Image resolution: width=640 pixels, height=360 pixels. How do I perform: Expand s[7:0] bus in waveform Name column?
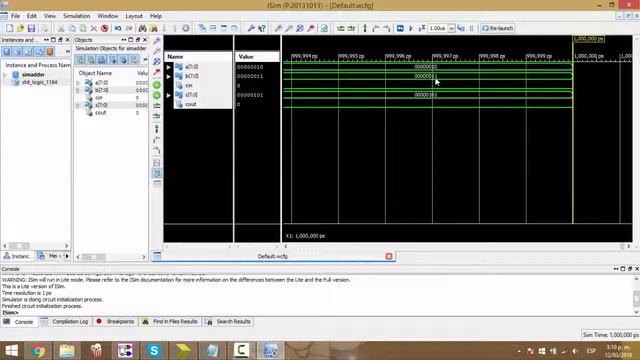pos(169,95)
